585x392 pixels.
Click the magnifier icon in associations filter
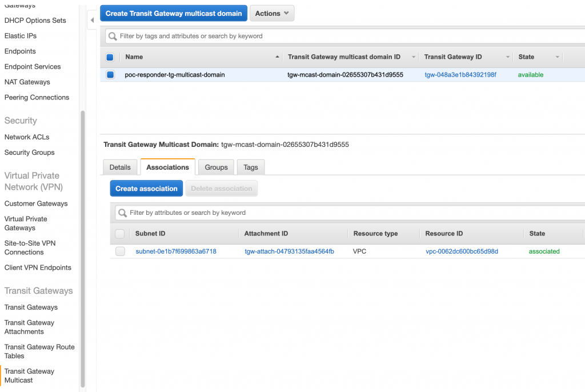coord(122,213)
